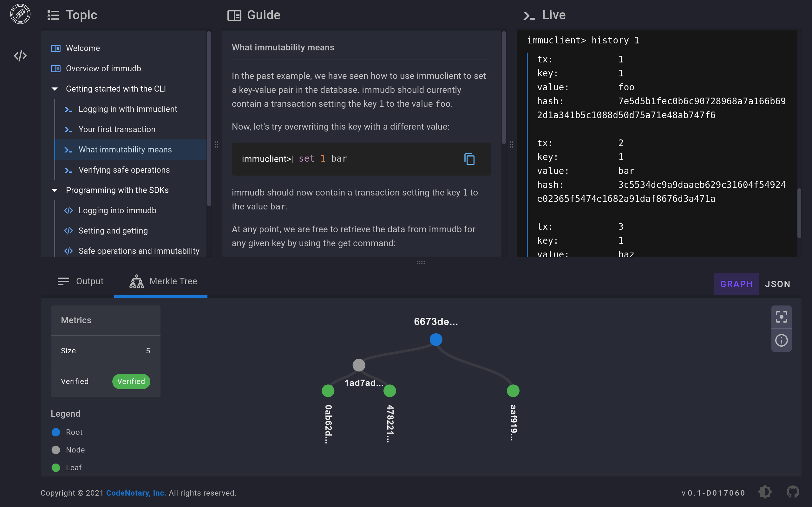The image size is (812, 507).
Task: Click the copy icon next to set command
Action: [x=469, y=159]
